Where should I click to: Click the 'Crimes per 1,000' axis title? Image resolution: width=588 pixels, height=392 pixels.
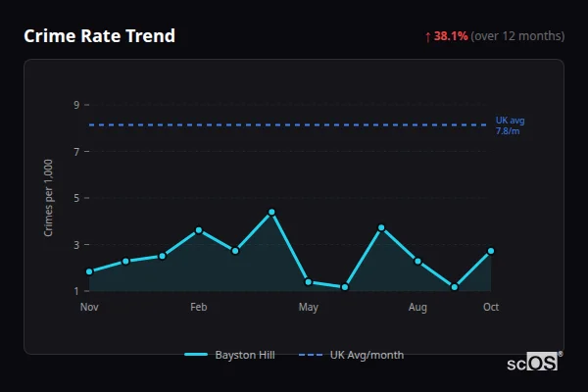[48, 198]
